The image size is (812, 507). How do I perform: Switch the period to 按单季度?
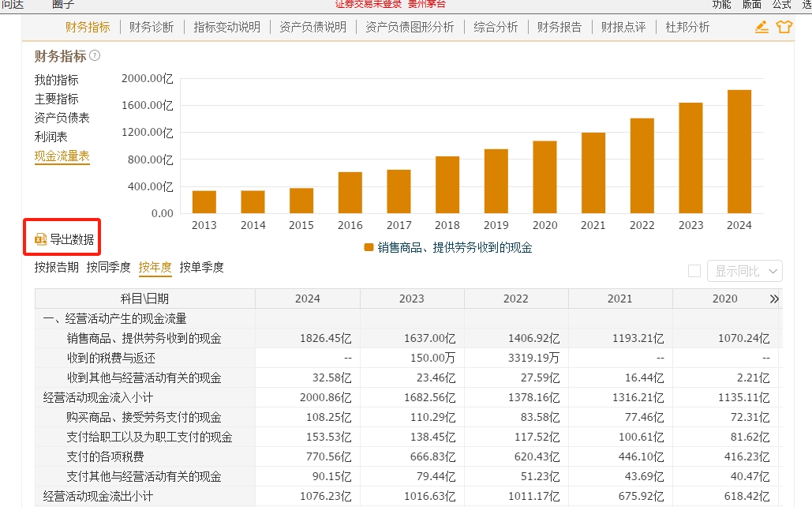[201, 267]
